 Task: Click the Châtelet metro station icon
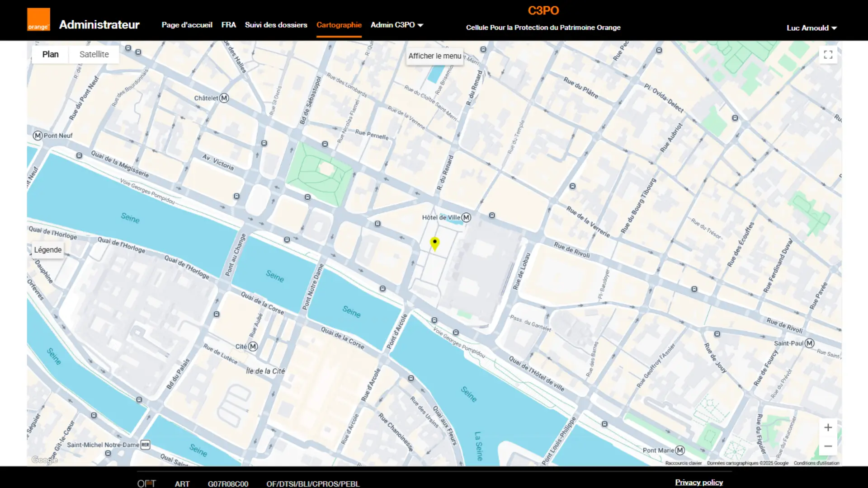coord(225,98)
